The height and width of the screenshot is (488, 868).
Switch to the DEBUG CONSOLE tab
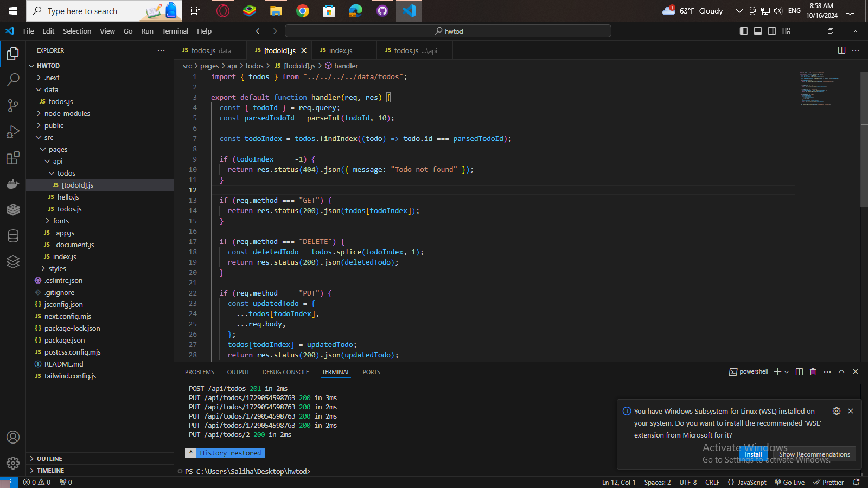coord(285,372)
